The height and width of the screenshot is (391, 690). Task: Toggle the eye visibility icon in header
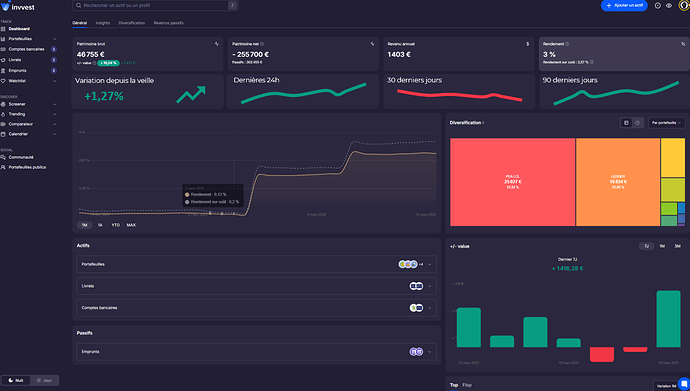tap(669, 6)
